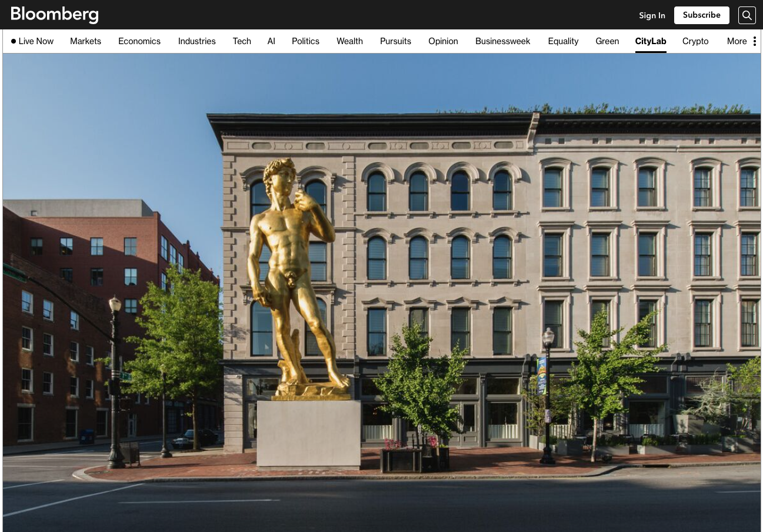Click the Subscribe button
This screenshot has height=532, width=763.
(x=701, y=15)
